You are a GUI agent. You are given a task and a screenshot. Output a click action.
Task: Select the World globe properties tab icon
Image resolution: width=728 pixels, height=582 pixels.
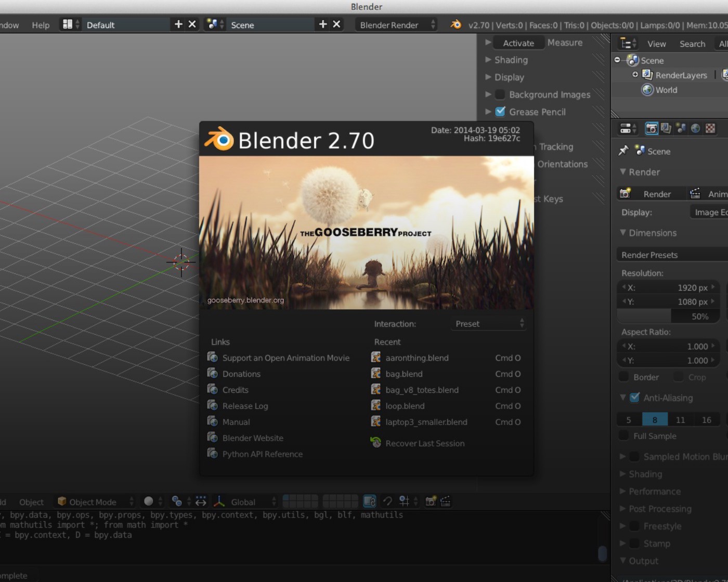695,128
